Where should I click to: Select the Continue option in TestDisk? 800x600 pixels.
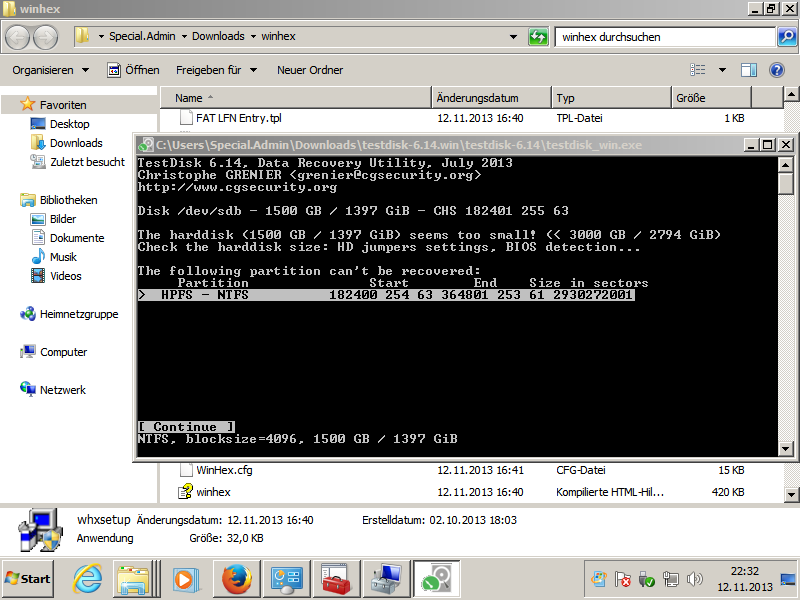[186, 427]
